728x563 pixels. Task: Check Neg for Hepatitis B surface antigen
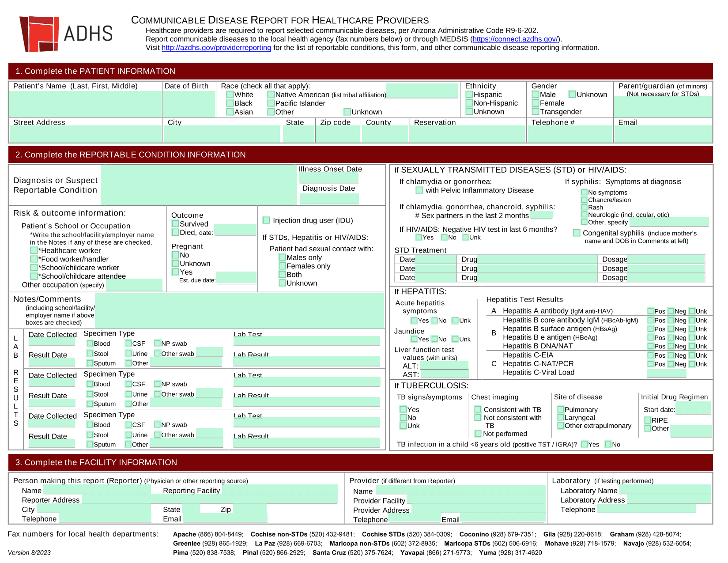[671, 329]
